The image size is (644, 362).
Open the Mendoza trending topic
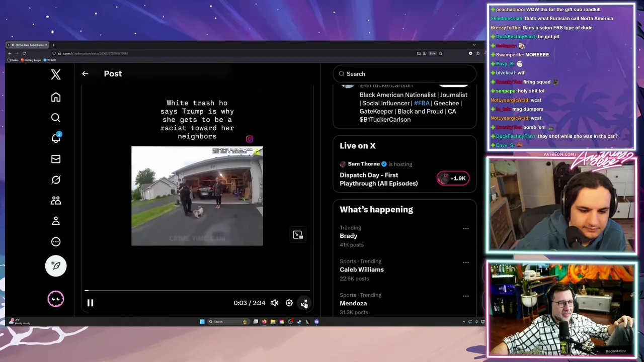tap(353, 303)
